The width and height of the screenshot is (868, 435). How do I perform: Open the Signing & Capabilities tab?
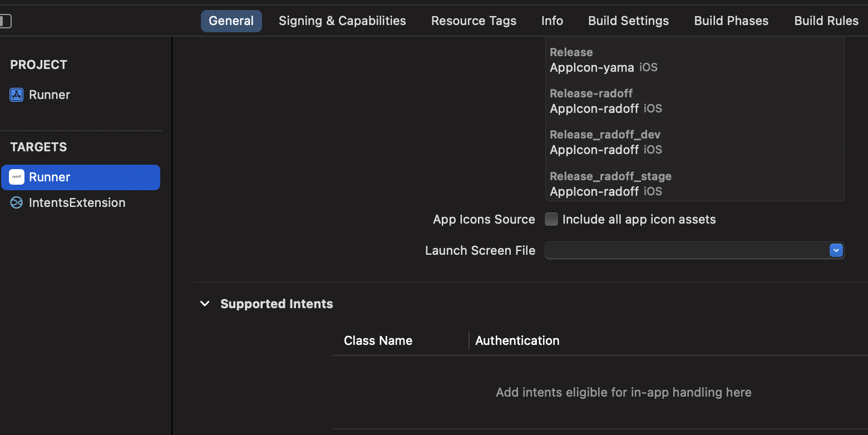pos(342,21)
